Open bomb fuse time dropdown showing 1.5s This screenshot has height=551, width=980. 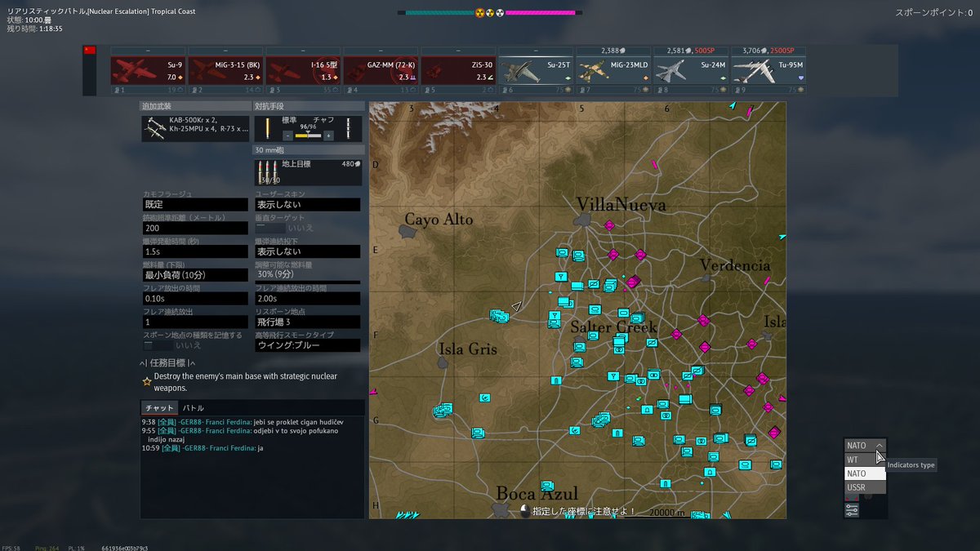pyautogui.click(x=195, y=252)
